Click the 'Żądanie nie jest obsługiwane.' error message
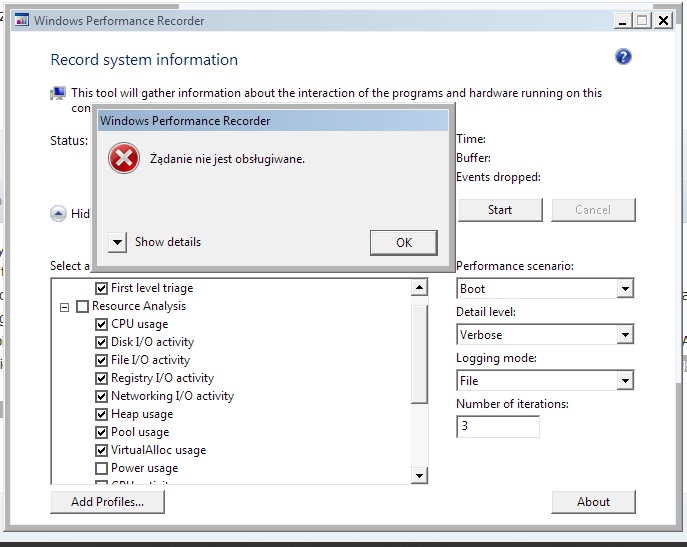Image resolution: width=687 pixels, height=547 pixels. point(227,159)
